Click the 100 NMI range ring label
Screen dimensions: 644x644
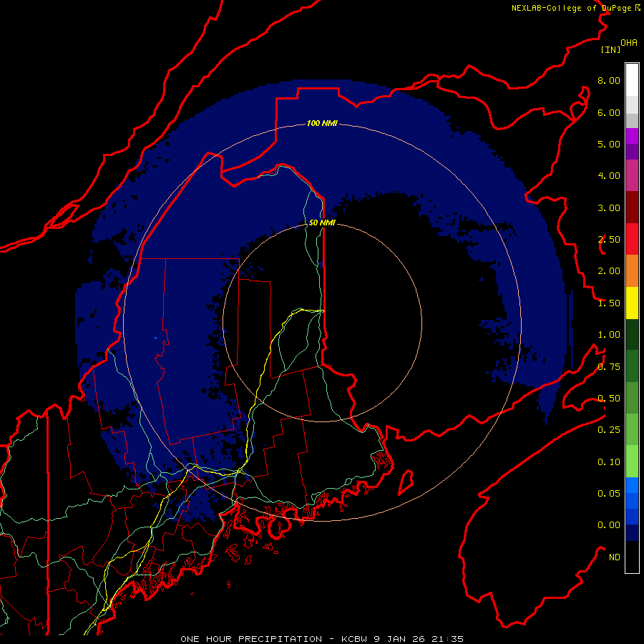[x=322, y=123]
